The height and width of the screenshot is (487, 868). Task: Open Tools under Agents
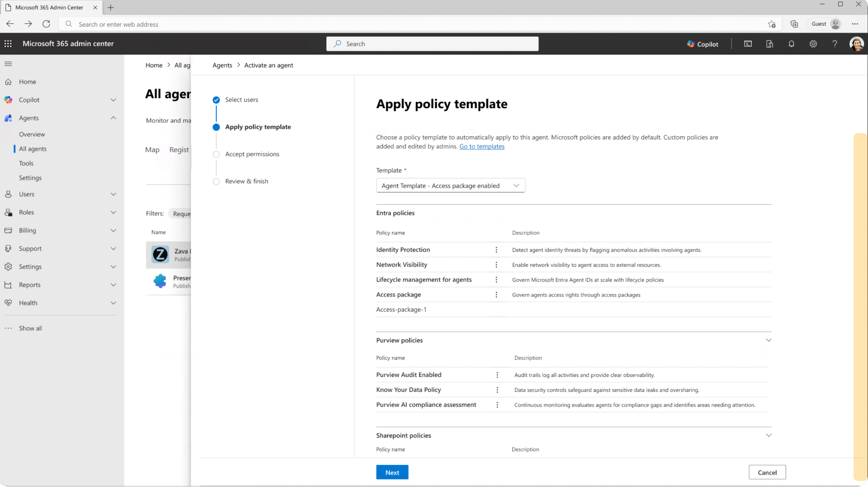pyautogui.click(x=26, y=163)
